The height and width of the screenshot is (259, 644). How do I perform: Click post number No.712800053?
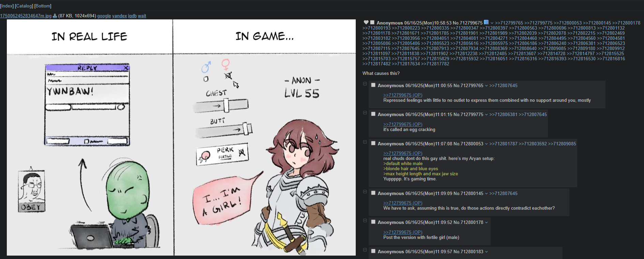[x=468, y=144]
